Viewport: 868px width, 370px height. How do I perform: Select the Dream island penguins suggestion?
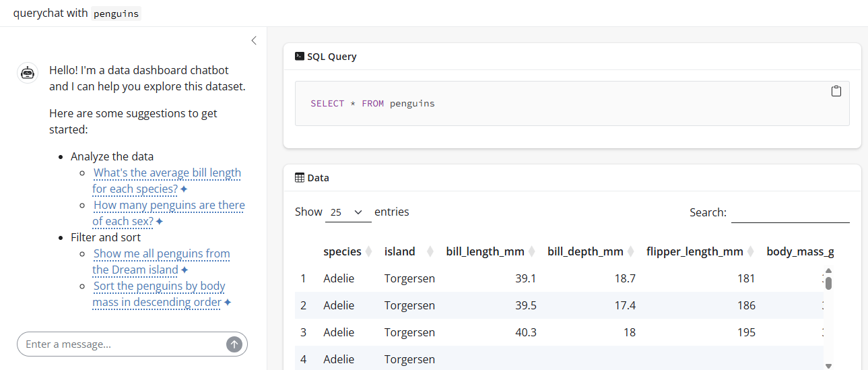point(161,261)
